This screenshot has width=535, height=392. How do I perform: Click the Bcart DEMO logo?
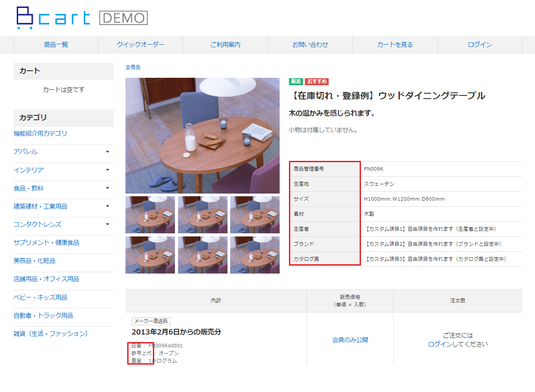tap(82, 18)
